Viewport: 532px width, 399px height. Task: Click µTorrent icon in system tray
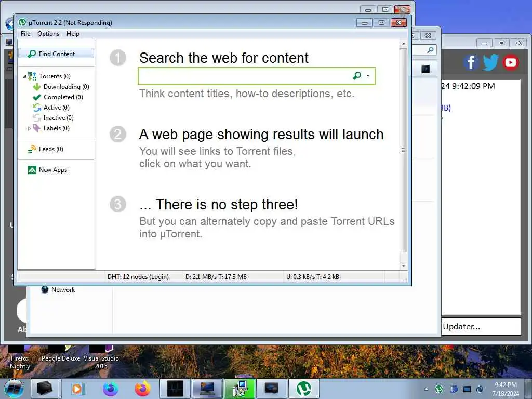(x=439, y=389)
